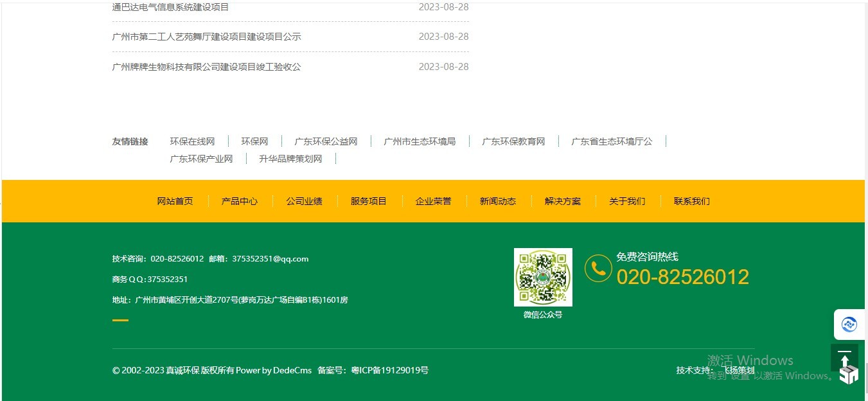Select 公司业绩 from the yellow nav bar
868x401 pixels.
(x=304, y=201)
